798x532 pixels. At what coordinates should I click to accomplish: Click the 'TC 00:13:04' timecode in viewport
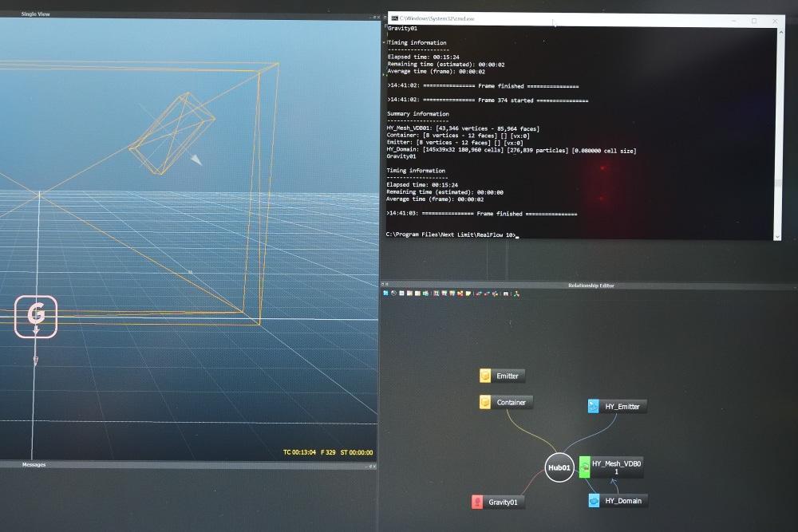pos(299,452)
